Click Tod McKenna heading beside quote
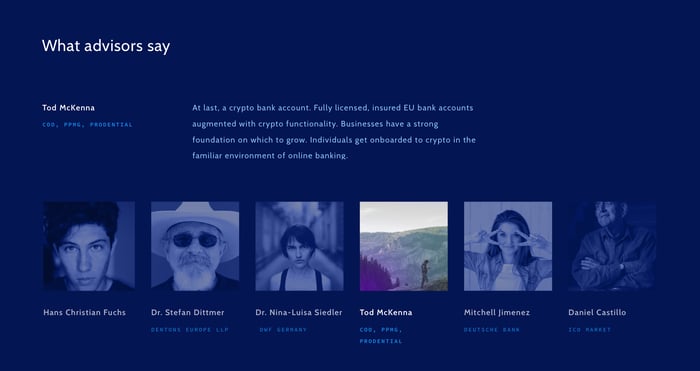This screenshot has width=700, height=371. coord(68,108)
